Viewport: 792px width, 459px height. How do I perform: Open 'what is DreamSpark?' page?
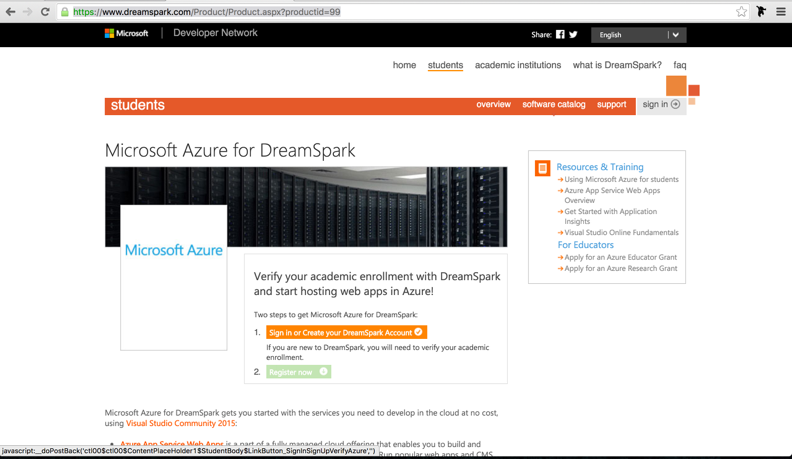(617, 65)
